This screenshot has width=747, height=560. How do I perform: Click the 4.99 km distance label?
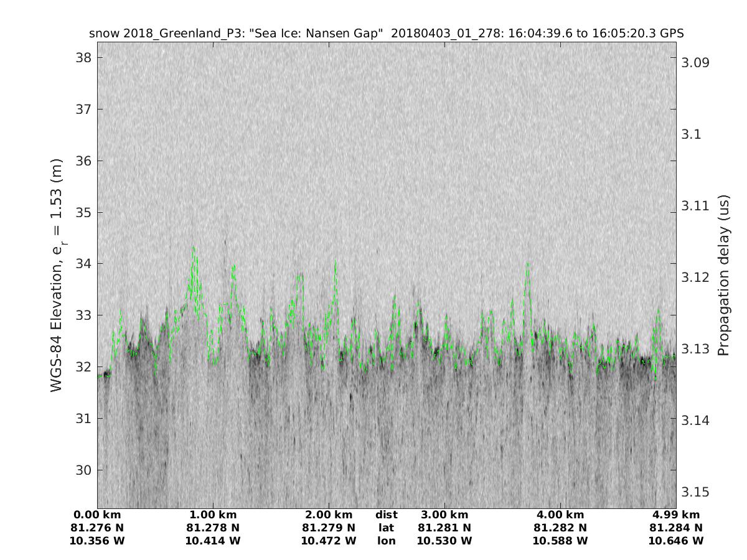[676, 515]
